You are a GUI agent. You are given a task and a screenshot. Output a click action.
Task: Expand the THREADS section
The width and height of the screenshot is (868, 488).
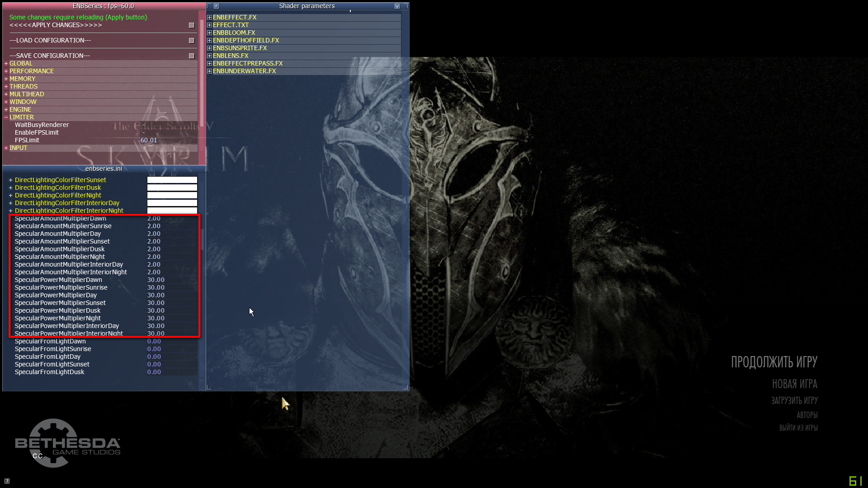tap(6, 87)
